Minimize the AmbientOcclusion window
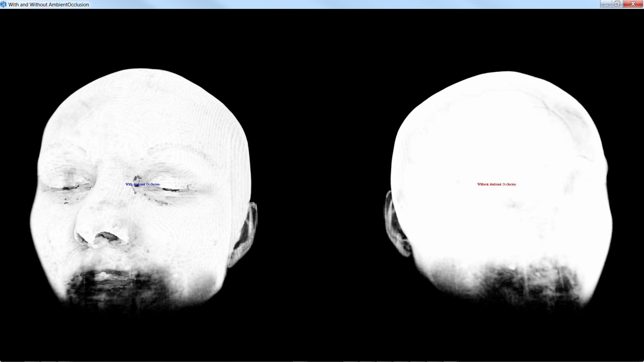644x362 pixels. 606,4
